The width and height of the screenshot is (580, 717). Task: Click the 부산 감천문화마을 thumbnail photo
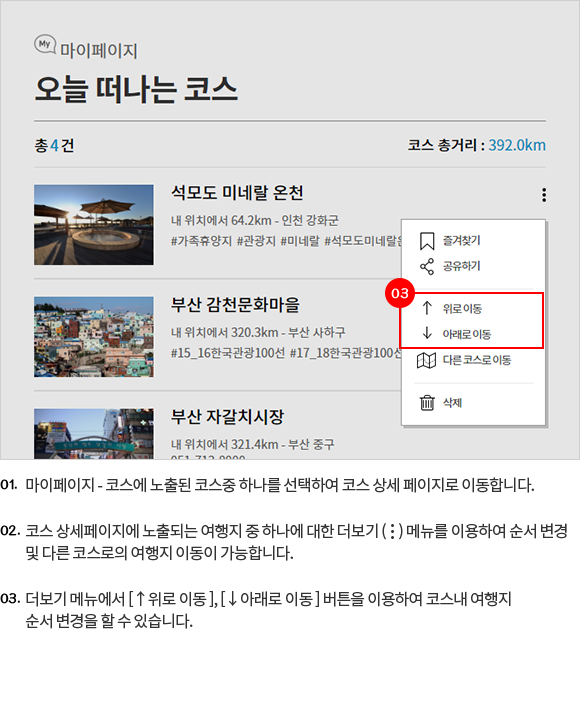click(94, 337)
